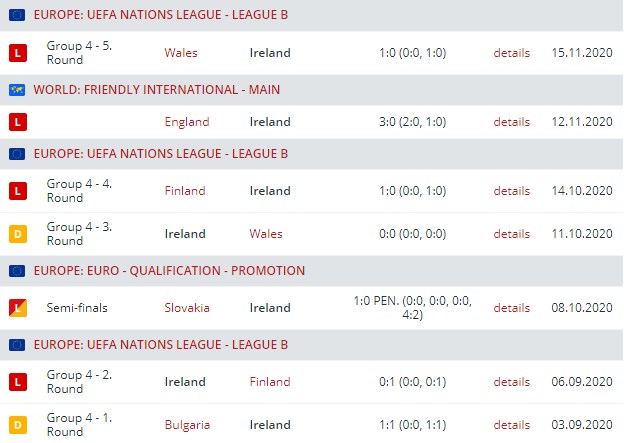Viewport: 624px width, 443px height.
Task: Click the loss icon for Ireland vs Finland
Action: pyautogui.click(x=16, y=381)
